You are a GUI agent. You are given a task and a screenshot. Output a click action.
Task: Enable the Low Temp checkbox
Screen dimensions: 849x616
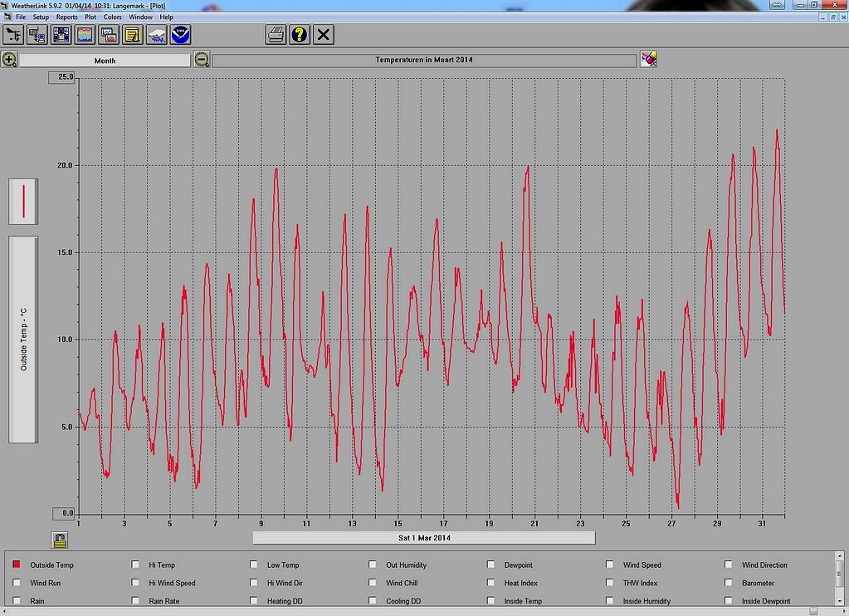253,565
